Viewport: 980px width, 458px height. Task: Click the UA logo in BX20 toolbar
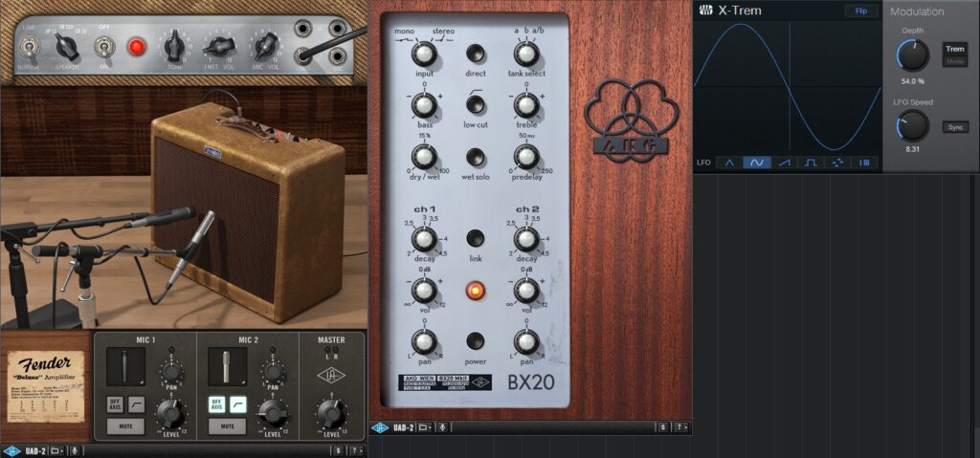tap(379, 427)
